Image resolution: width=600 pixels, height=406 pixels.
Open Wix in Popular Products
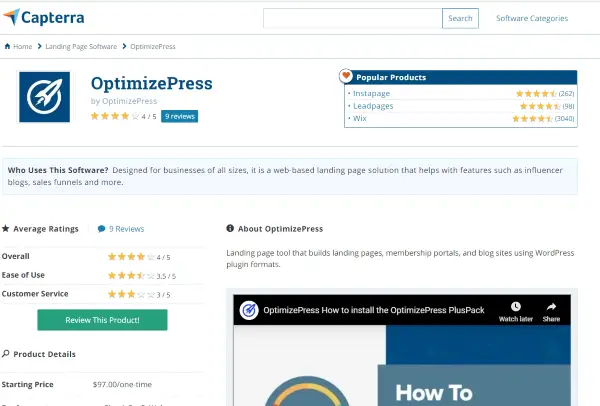[x=359, y=118]
